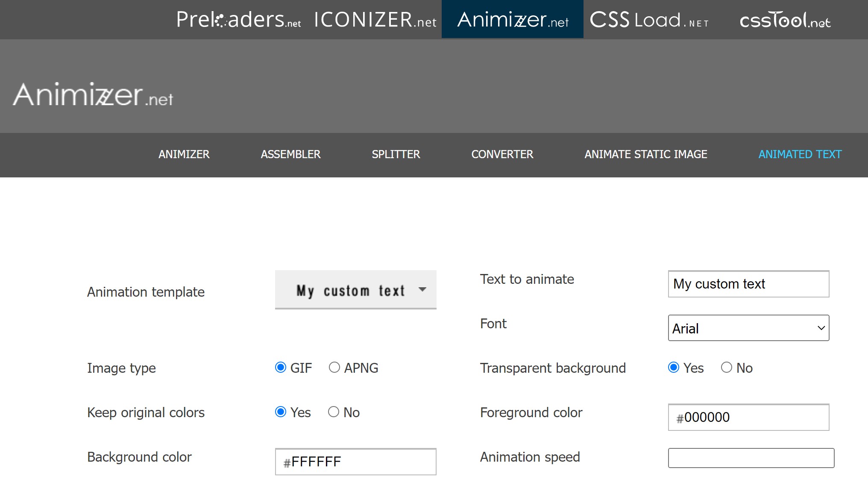The width and height of the screenshot is (868, 489).
Task: Open the ANIMATE STATIC IMAGE menu item
Action: (x=646, y=154)
